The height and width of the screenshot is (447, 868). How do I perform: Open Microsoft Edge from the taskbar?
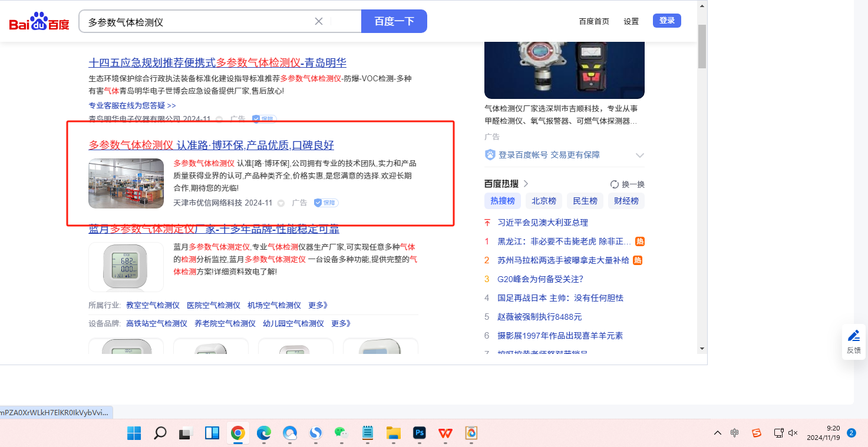264,433
